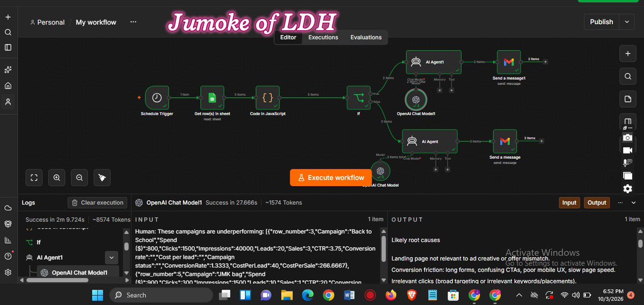Go to the Home overview icon
Screen dimensions: 644x305
[8, 86]
